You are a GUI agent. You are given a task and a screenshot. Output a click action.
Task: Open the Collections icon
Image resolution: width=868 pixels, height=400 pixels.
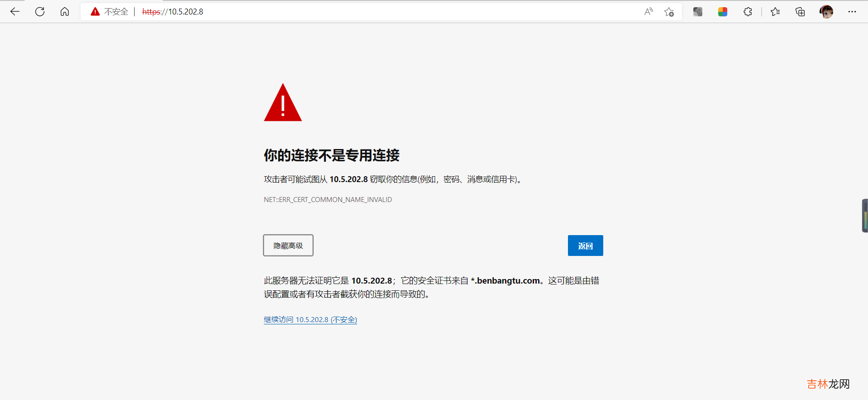(800, 12)
